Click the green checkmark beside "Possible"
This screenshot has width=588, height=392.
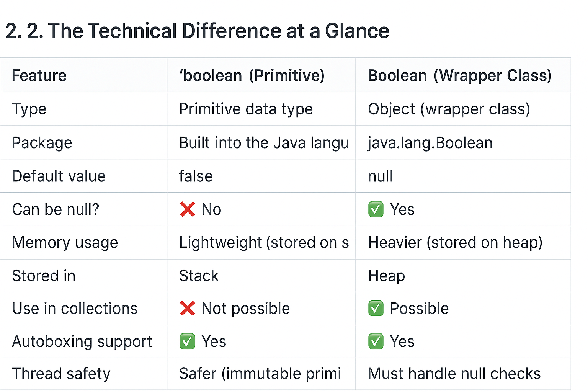tap(376, 308)
